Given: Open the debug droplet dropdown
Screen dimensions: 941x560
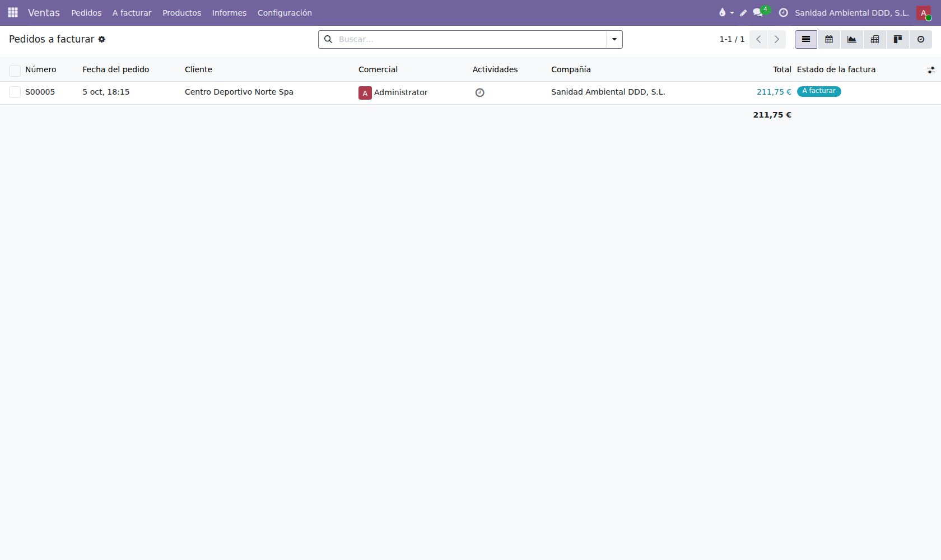Looking at the screenshot, I should [x=726, y=12].
